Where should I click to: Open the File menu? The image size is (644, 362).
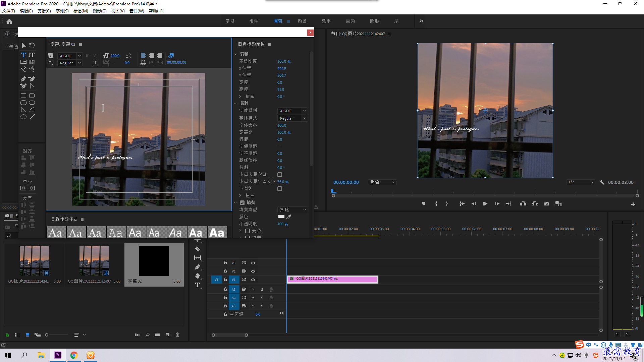pos(9,11)
